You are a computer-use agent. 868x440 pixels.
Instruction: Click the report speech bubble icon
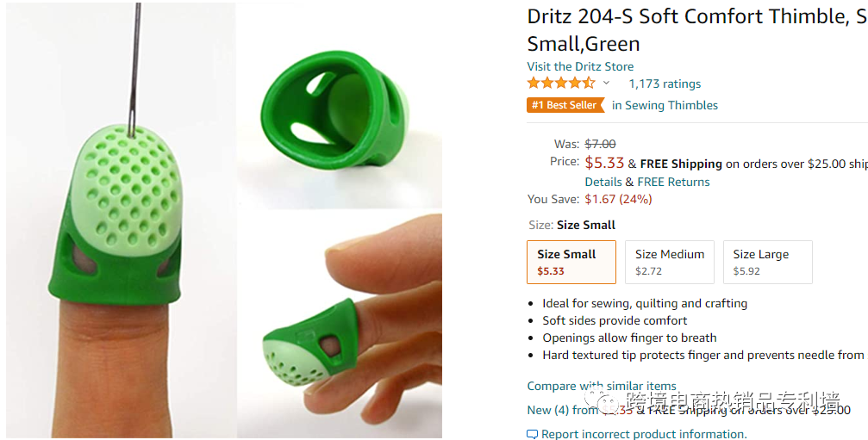(532, 435)
